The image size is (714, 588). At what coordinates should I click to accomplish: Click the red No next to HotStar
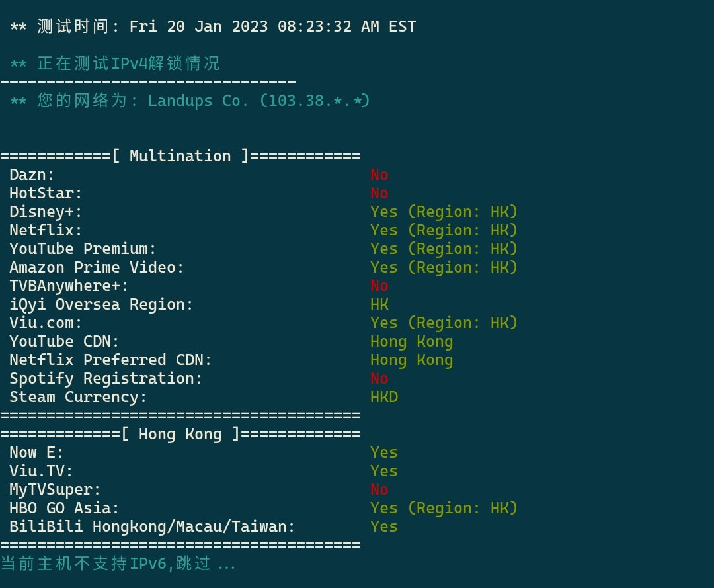379,193
